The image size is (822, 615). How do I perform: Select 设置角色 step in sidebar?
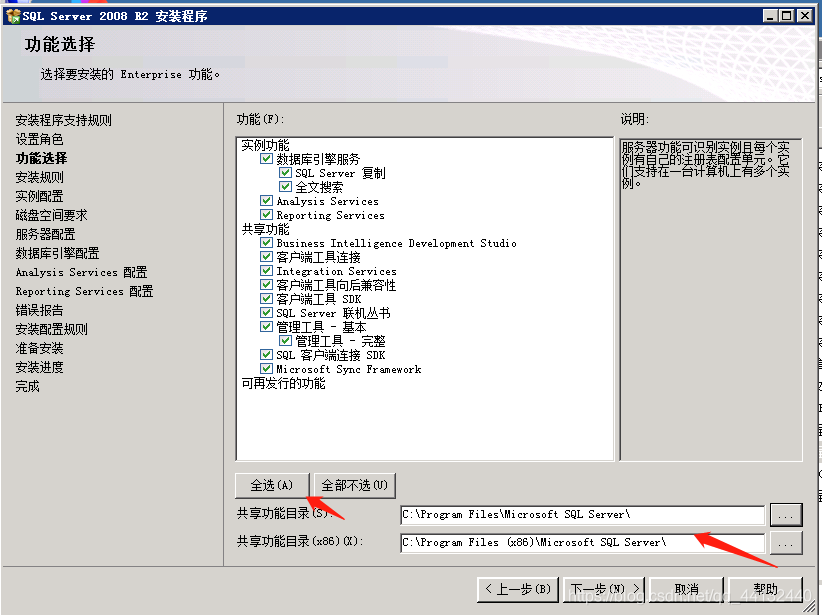(39, 139)
